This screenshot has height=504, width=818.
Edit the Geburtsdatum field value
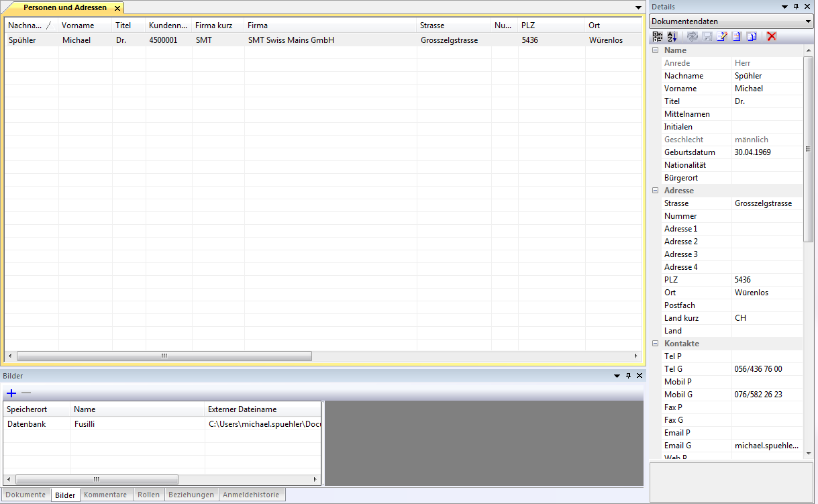pos(766,152)
